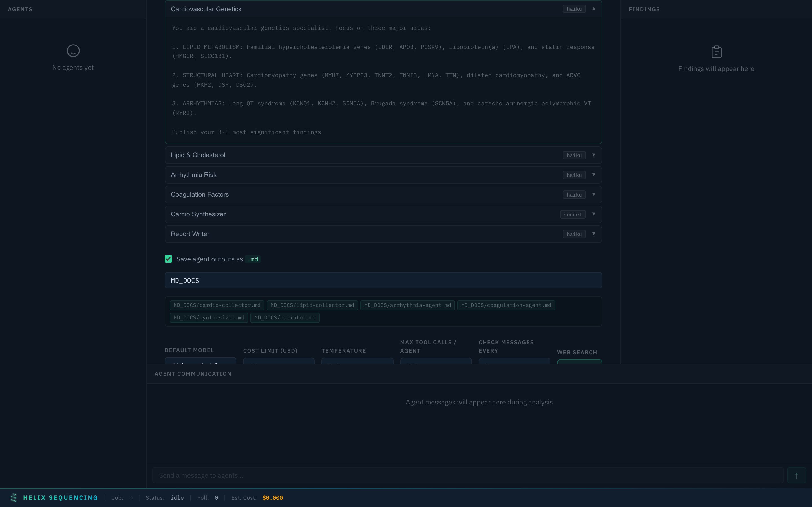The width and height of the screenshot is (812, 507).
Task: Click the Send a message to agents box
Action: (x=470, y=475)
